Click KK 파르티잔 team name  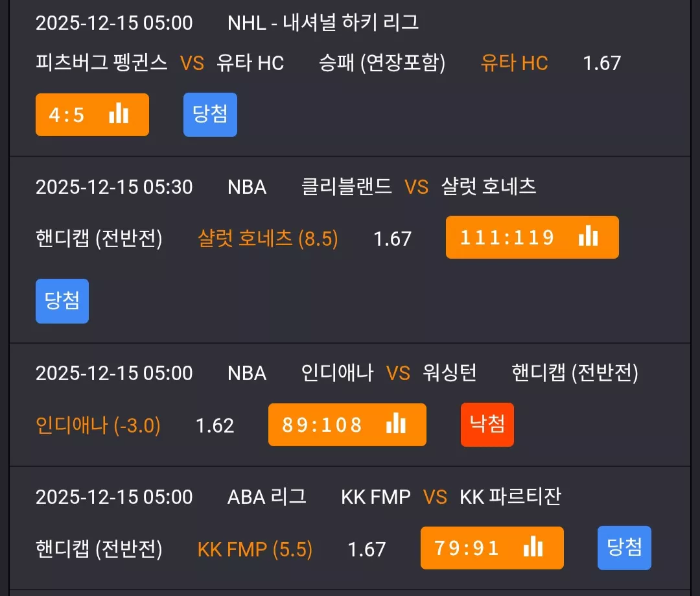(510, 497)
